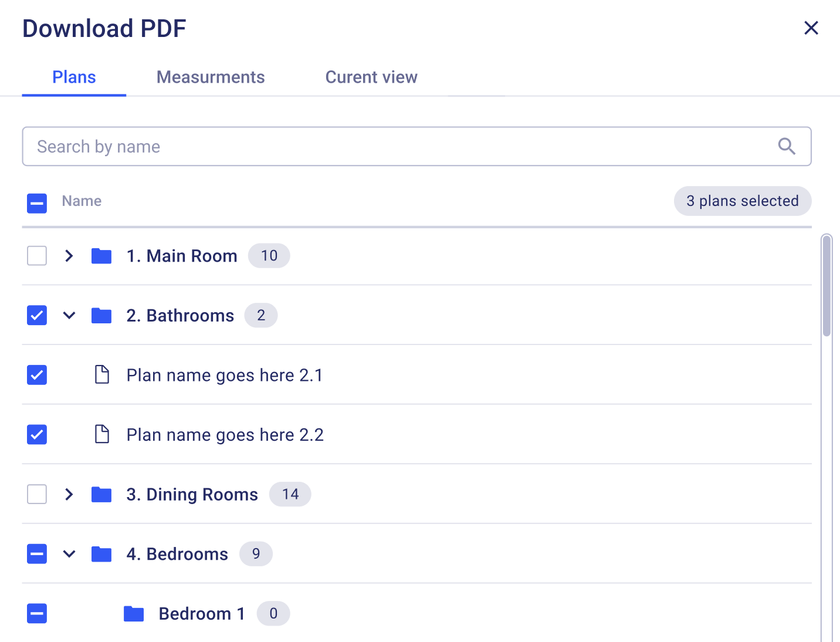The height and width of the screenshot is (642, 840).
Task: Check the 3. Dining Rooms checkbox
Action: [37, 494]
